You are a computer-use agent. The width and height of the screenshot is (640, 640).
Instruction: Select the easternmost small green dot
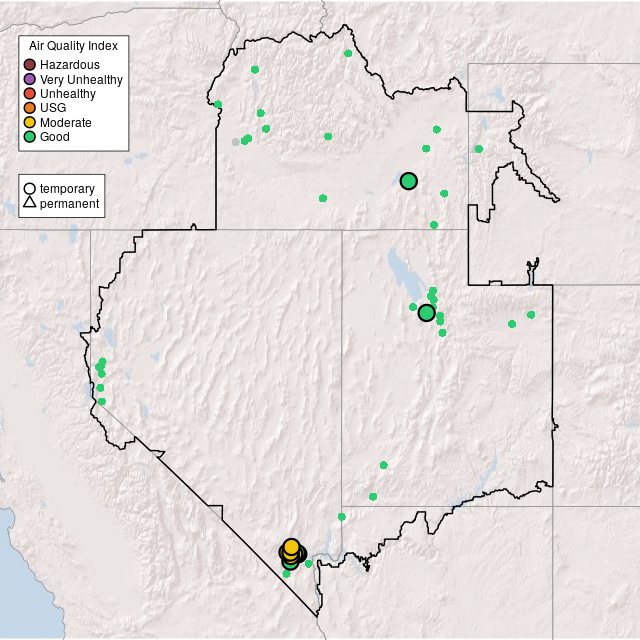coord(531,315)
